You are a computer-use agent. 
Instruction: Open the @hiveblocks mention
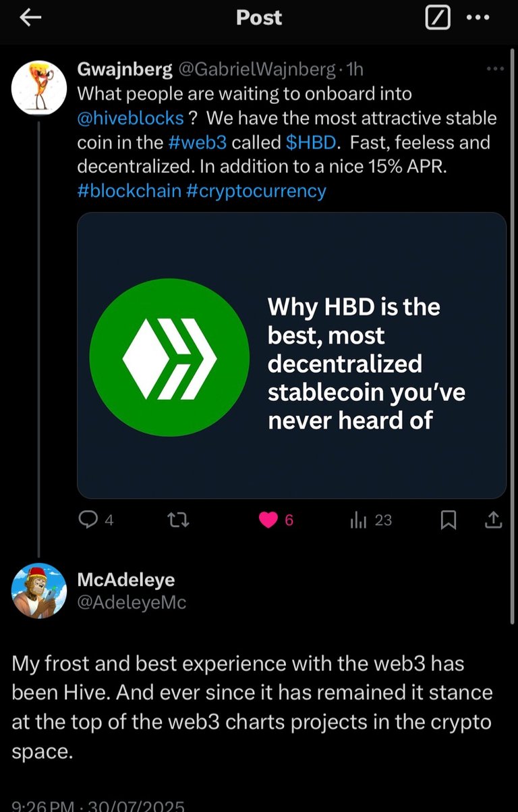click(x=131, y=118)
